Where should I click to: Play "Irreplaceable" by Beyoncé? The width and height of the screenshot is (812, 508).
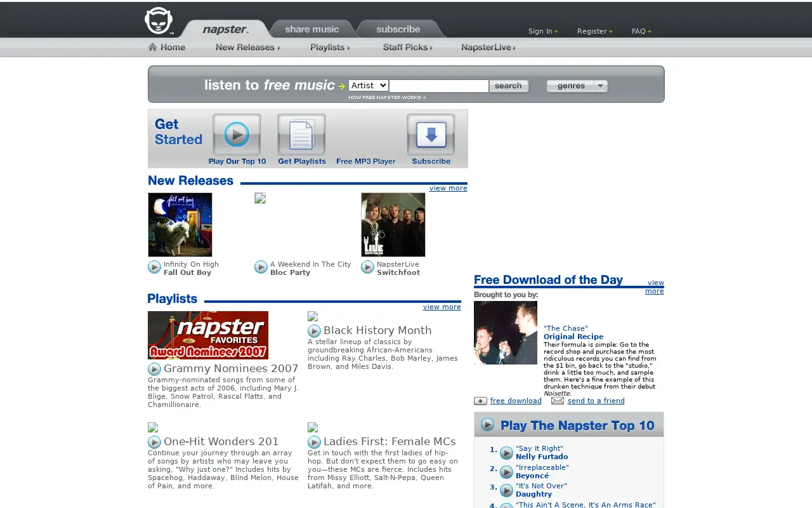[506, 472]
